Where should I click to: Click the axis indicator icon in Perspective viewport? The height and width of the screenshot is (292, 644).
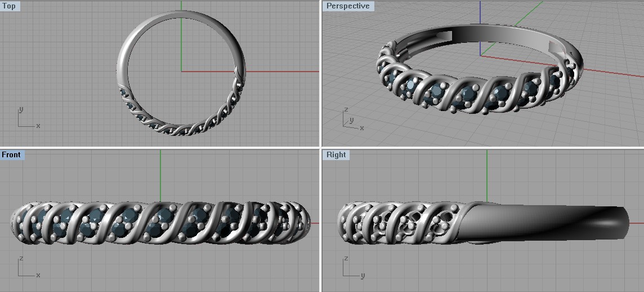click(x=352, y=118)
